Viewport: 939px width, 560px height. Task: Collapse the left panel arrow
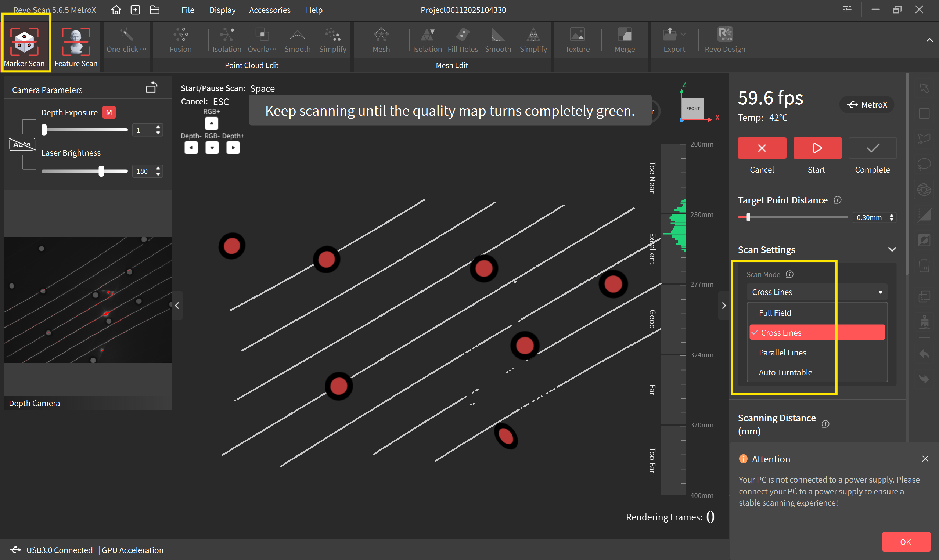pos(177,305)
